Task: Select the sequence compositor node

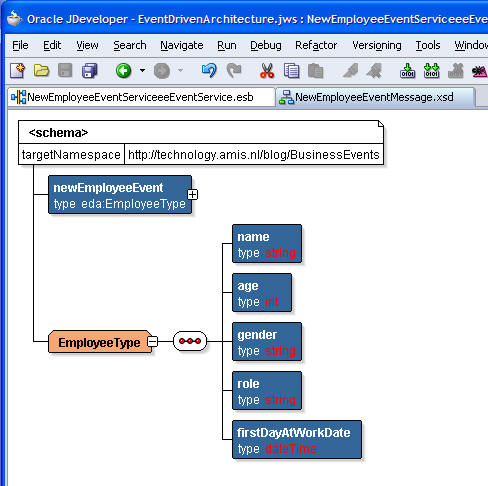Action: click(x=190, y=341)
